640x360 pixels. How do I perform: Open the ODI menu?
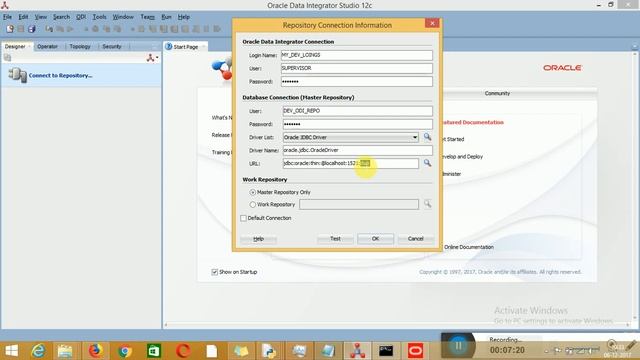[x=81, y=17]
